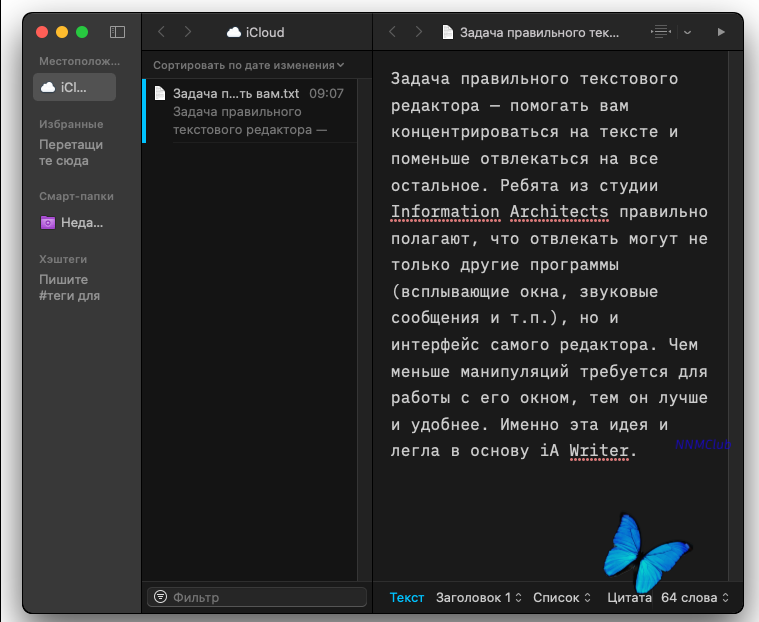759x622 pixels.
Task: Click the iCloud cloud icon in the library title
Action: pos(234,32)
